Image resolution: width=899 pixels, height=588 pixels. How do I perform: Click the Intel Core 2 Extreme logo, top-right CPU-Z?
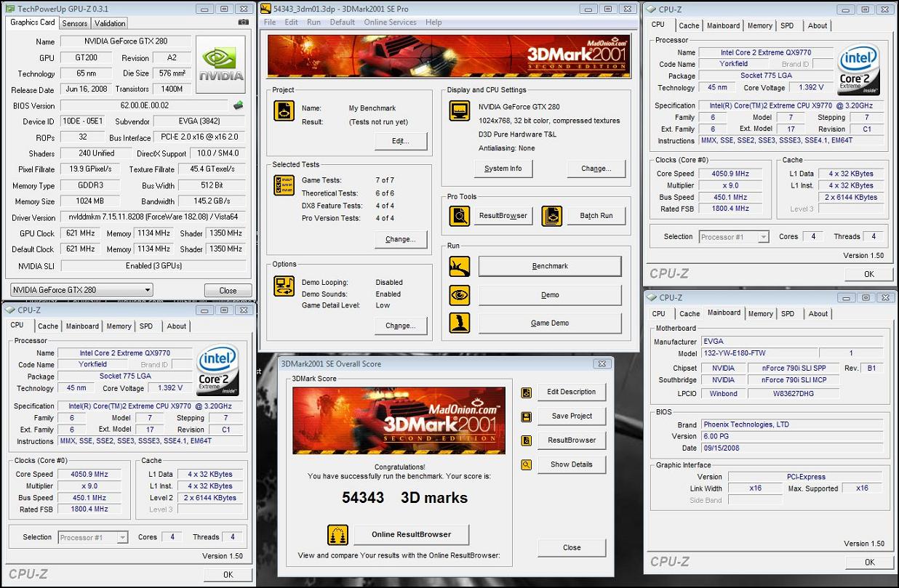pos(859,69)
